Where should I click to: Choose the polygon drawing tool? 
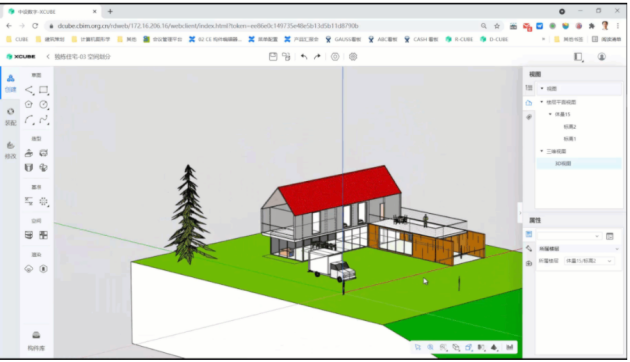pos(29,104)
